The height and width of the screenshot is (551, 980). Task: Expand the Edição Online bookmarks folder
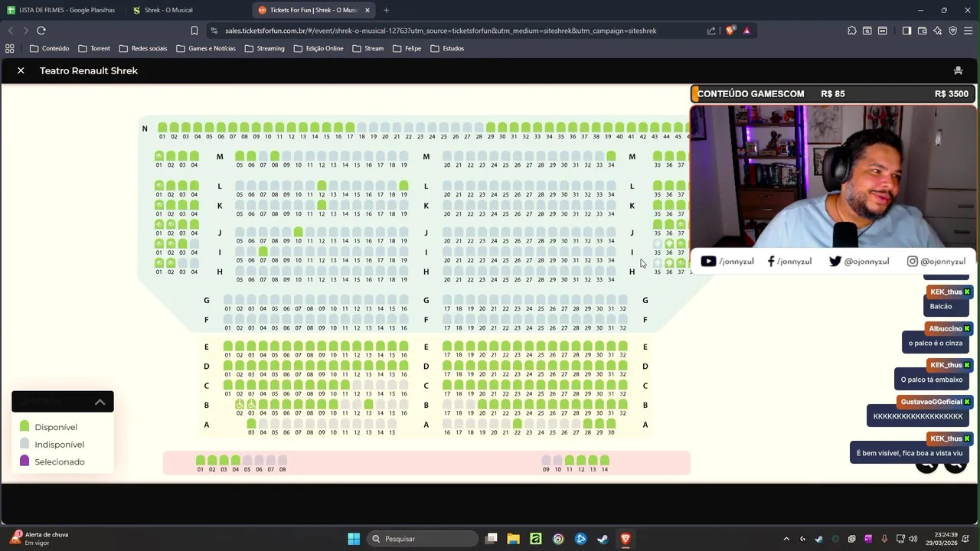click(x=318, y=48)
